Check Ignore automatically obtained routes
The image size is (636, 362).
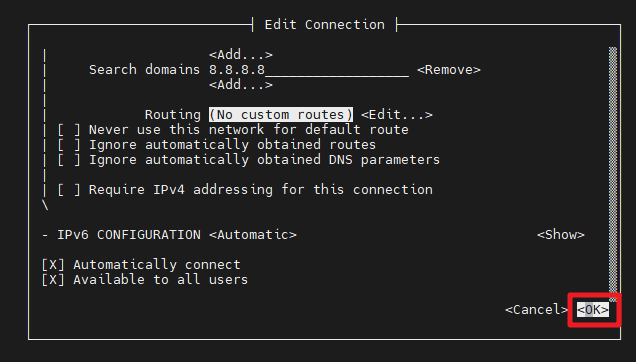tap(69, 145)
